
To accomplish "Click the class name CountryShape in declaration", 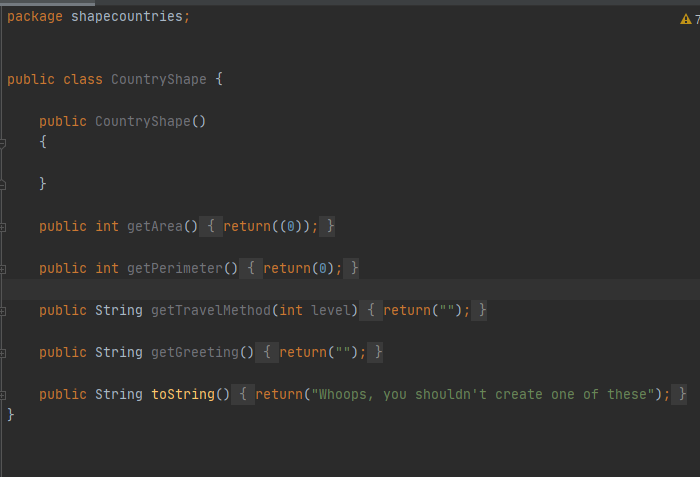I will [158, 80].
